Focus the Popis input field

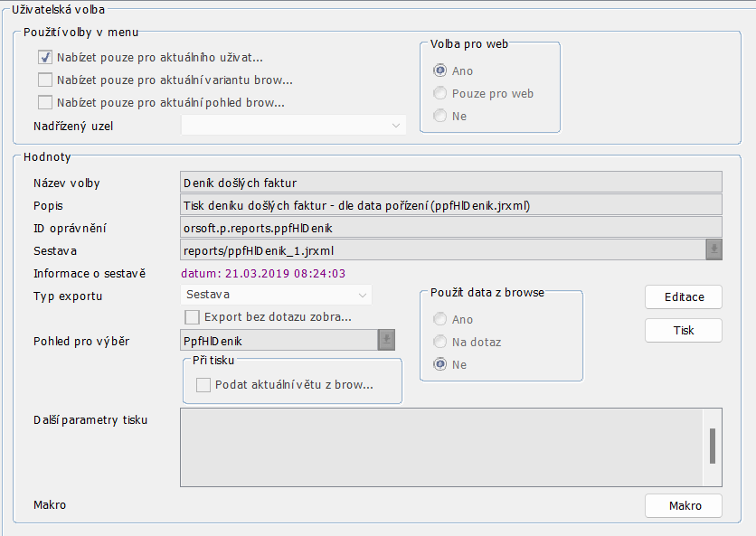tap(451, 205)
